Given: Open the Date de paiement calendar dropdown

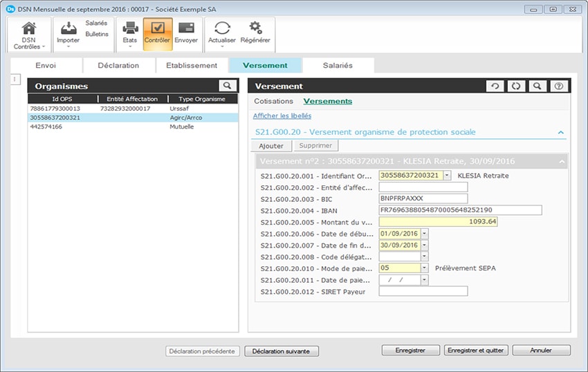Looking at the screenshot, I should (425, 280).
